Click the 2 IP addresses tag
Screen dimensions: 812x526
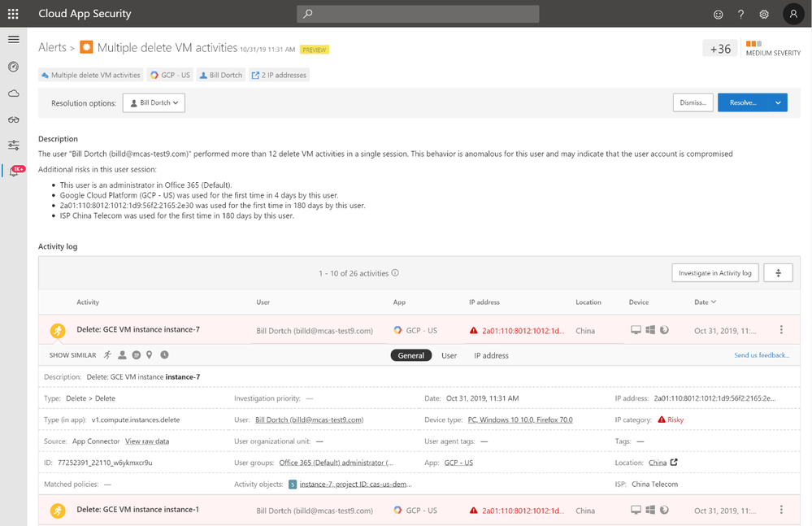tap(279, 75)
